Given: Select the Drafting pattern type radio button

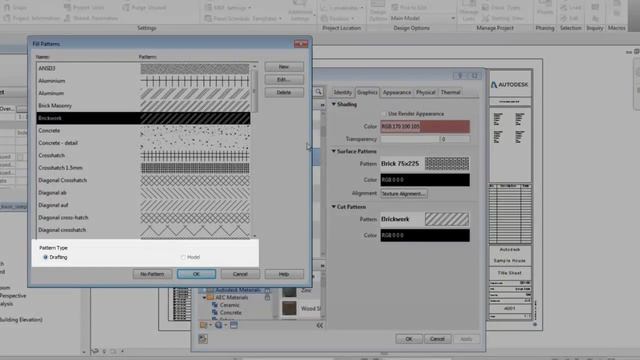Looking at the screenshot, I should coord(45,257).
